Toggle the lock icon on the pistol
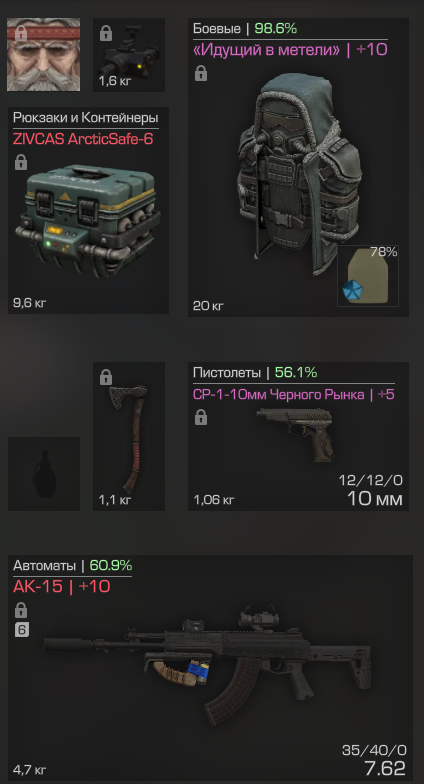424x784 pixels. coord(200,416)
